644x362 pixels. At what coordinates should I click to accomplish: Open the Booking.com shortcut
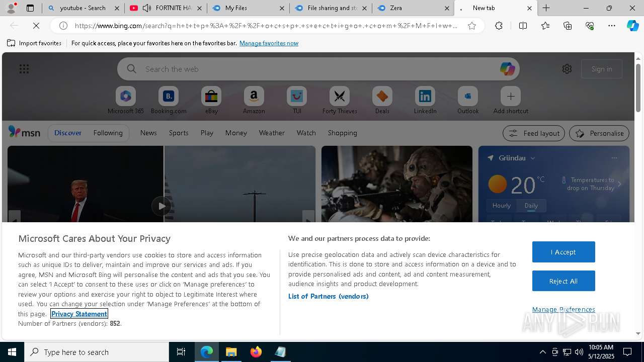click(x=169, y=100)
